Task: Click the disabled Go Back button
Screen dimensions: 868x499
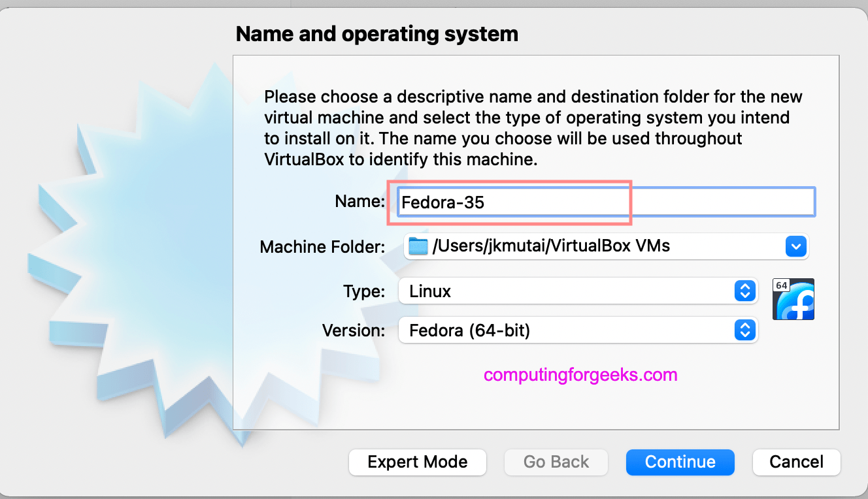Action: (556, 462)
